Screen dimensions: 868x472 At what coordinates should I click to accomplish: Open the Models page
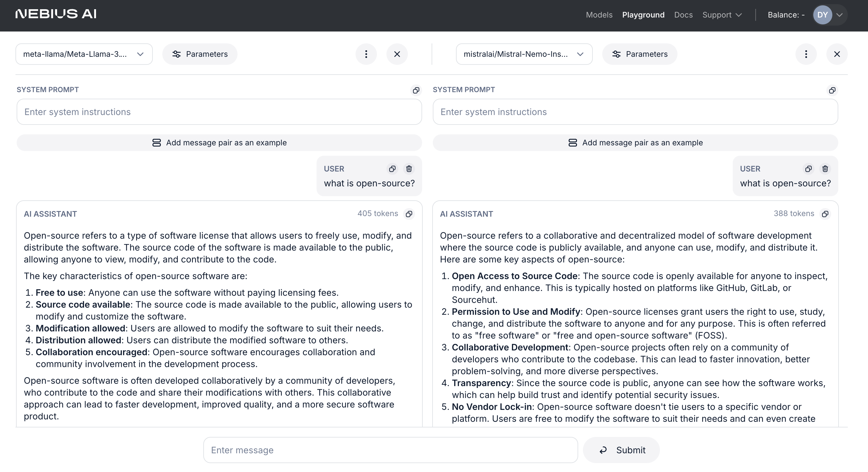point(599,15)
